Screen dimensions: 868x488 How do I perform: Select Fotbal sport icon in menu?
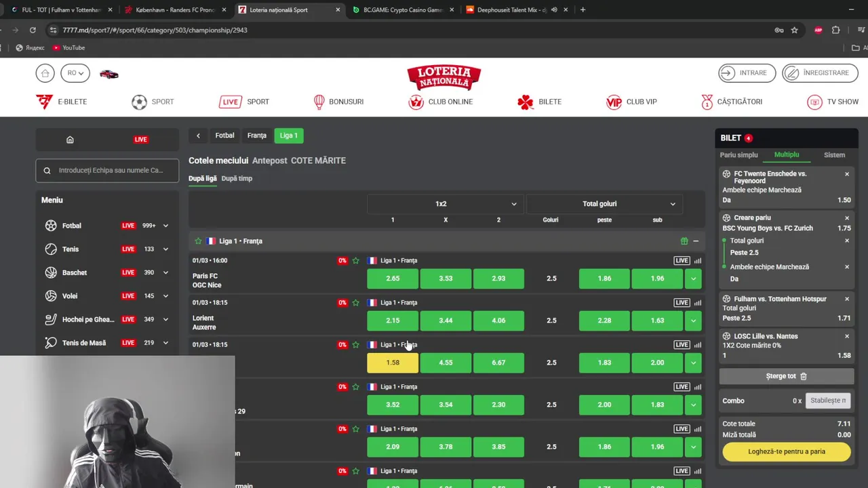51,226
